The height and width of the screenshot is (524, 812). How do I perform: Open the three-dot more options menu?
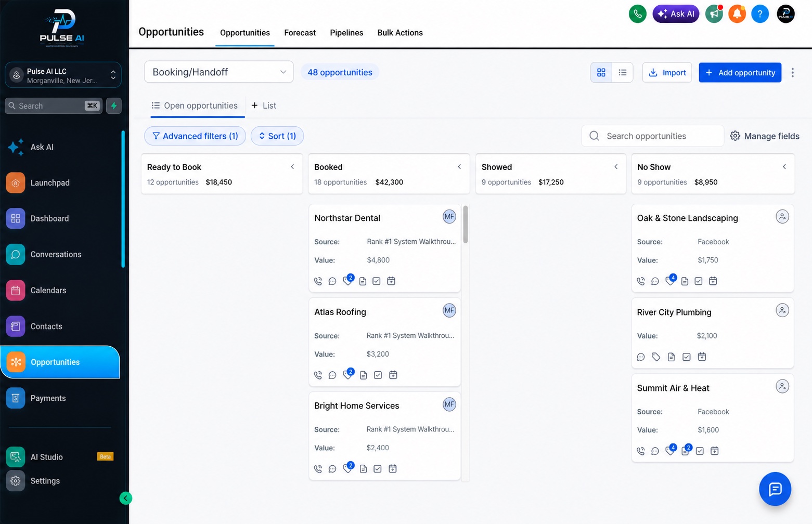tap(793, 73)
